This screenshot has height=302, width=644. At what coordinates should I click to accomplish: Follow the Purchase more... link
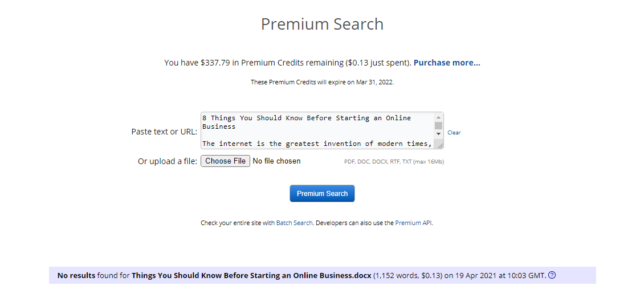[447, 63]
